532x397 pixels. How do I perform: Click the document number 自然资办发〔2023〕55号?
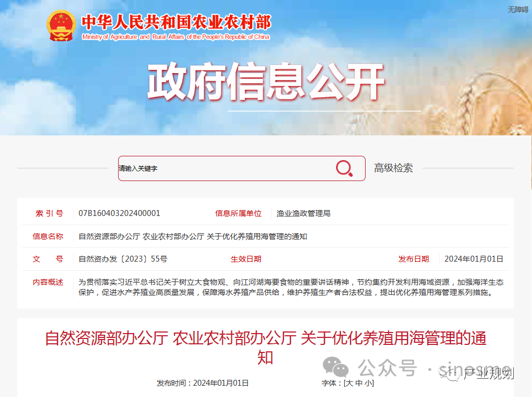(x=123, y=259)
